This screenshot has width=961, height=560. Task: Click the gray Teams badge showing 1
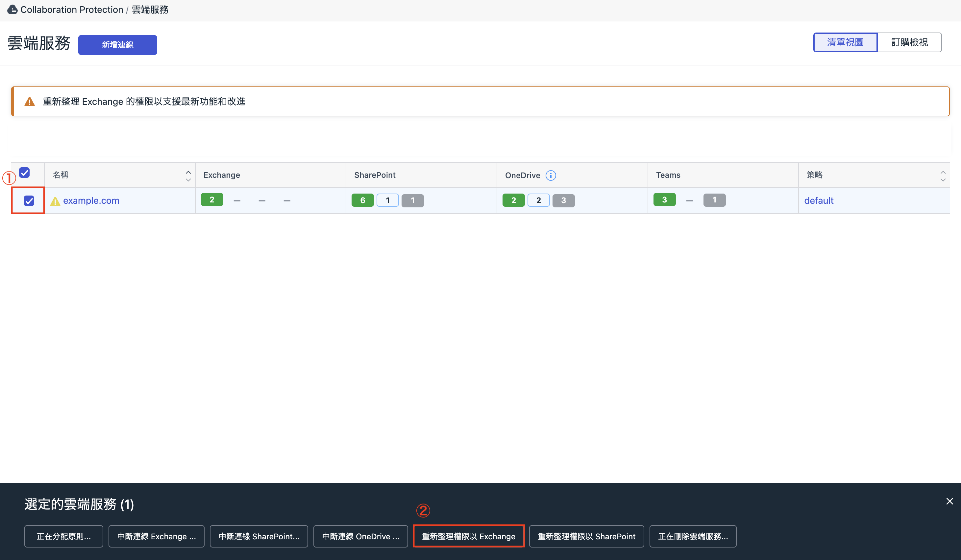tap(715, 199)
